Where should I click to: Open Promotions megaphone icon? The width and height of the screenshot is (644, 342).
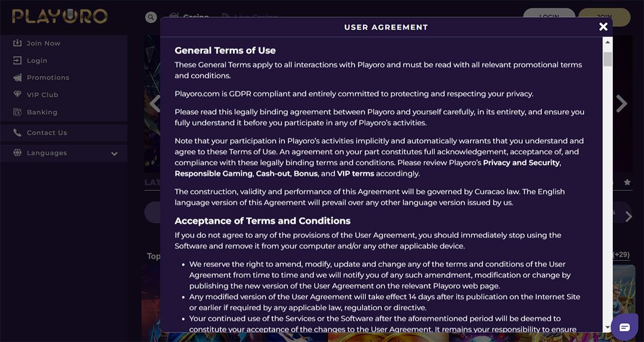pos(17,78)
